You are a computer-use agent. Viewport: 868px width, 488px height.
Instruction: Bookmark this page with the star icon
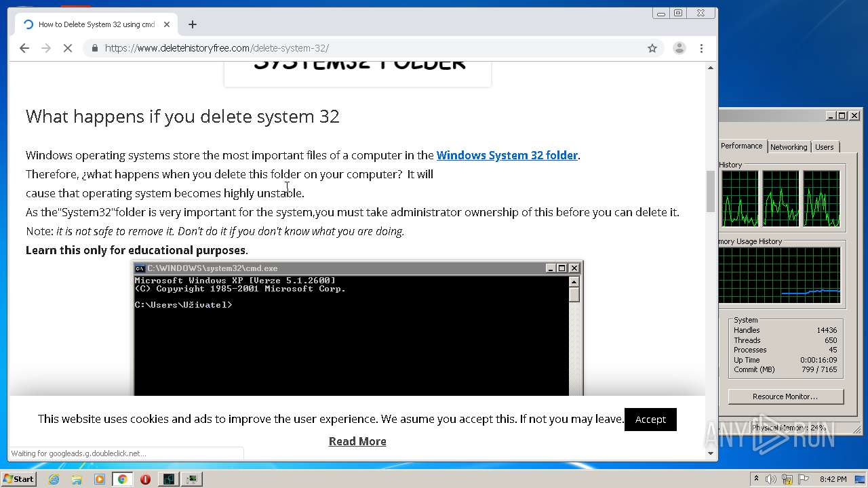point(652,48)
